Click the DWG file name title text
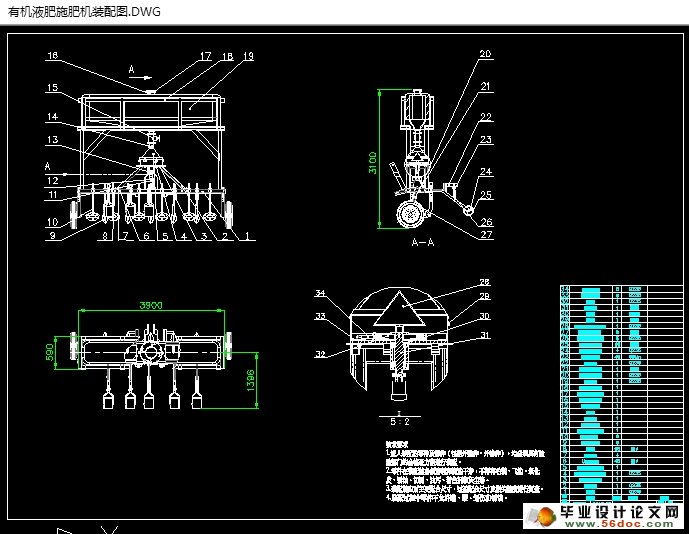The image size is (689, 534). (83, 11)
